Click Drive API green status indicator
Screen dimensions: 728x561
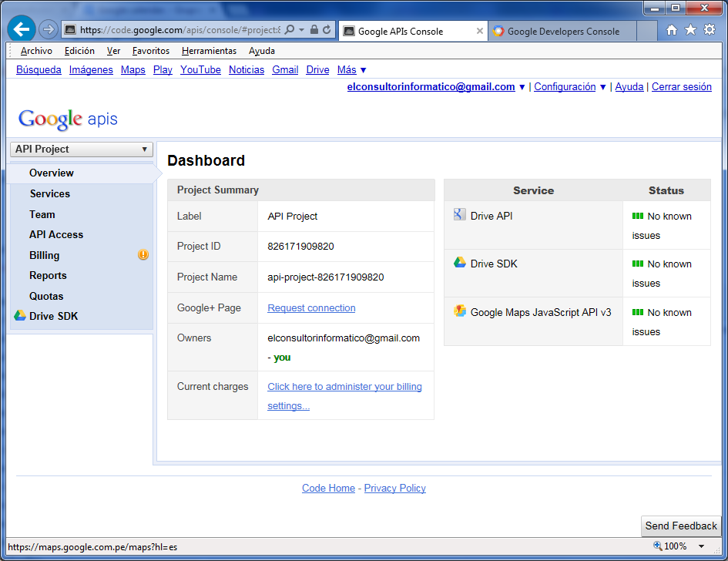[x=637, y=216]
